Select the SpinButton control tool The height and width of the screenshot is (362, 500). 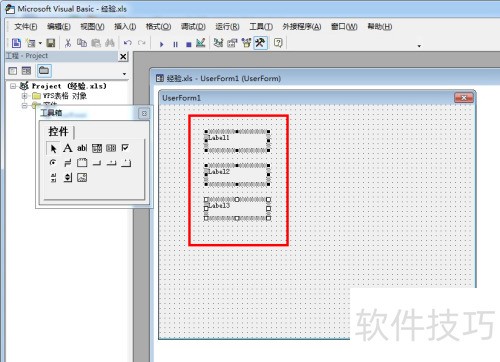(68, 177)
